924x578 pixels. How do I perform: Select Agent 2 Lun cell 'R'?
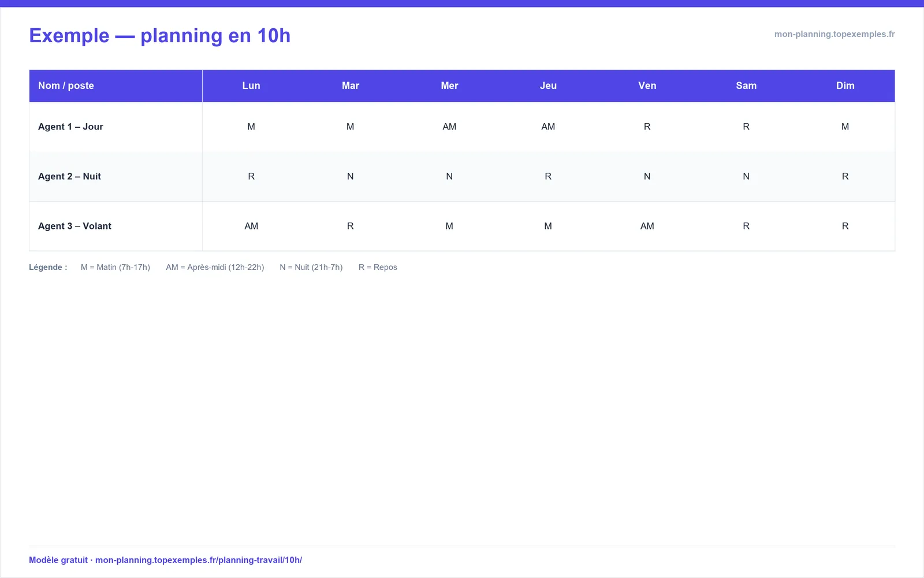[251, 176]
